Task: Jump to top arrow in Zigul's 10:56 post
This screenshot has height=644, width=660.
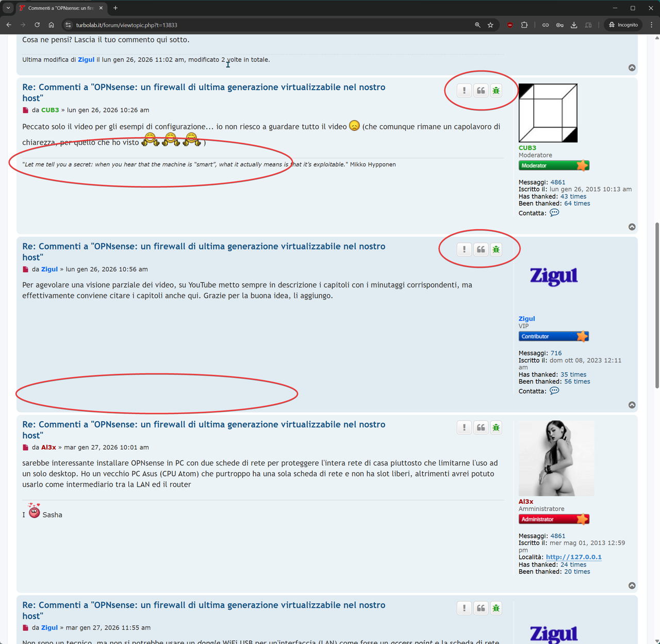Action: (632, 405)
